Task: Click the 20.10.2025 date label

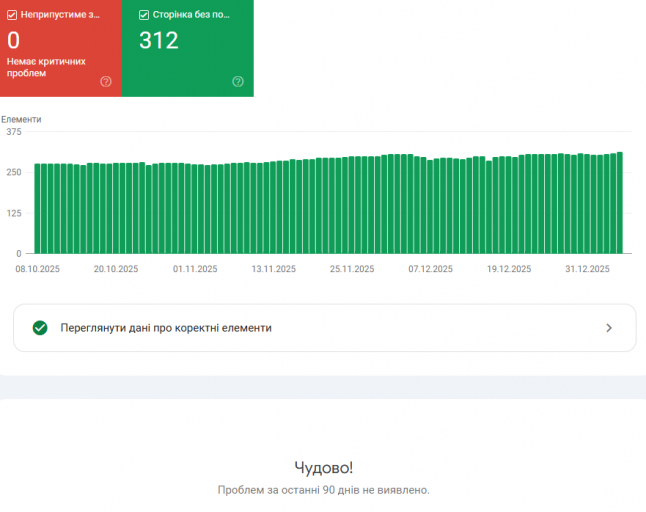Action: (116, 269)
